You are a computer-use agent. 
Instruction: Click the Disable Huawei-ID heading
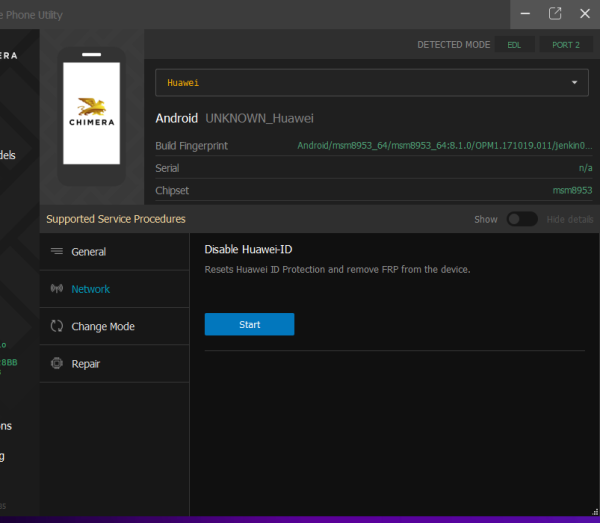(248, 249)
